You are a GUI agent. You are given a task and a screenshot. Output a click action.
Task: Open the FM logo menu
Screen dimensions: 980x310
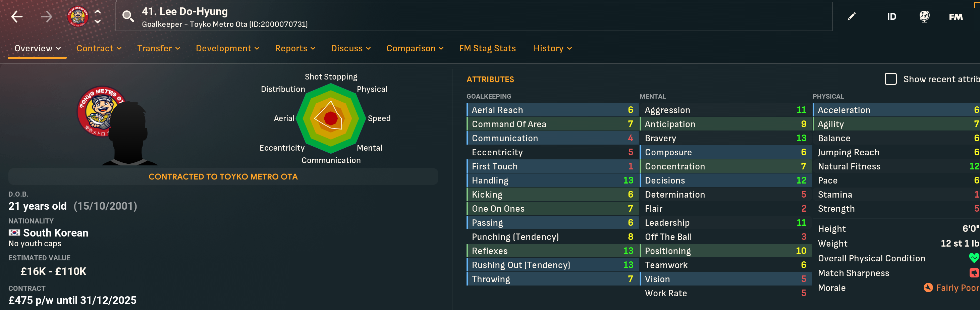pyautogui.click(x=956, y=17)
